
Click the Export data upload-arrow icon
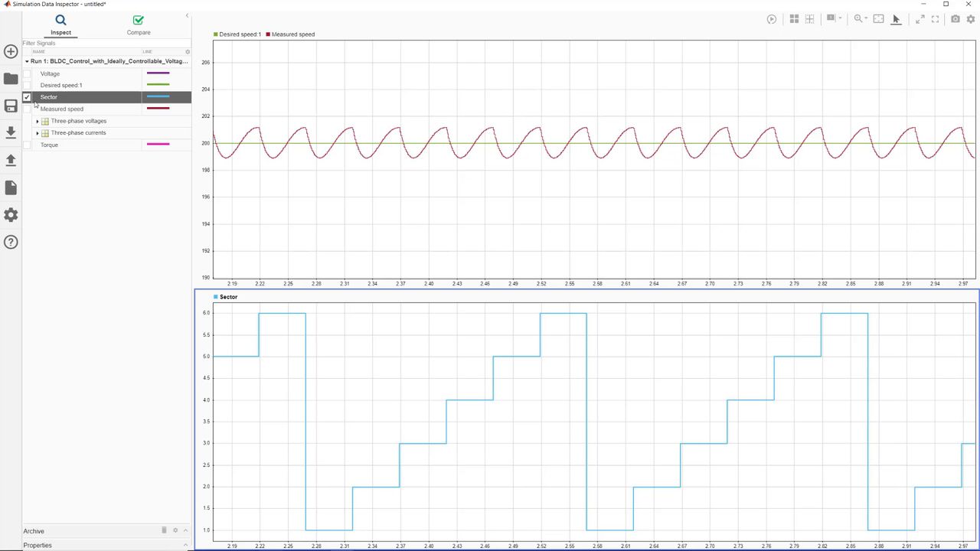pyautogui.click(x=11, y=160)
